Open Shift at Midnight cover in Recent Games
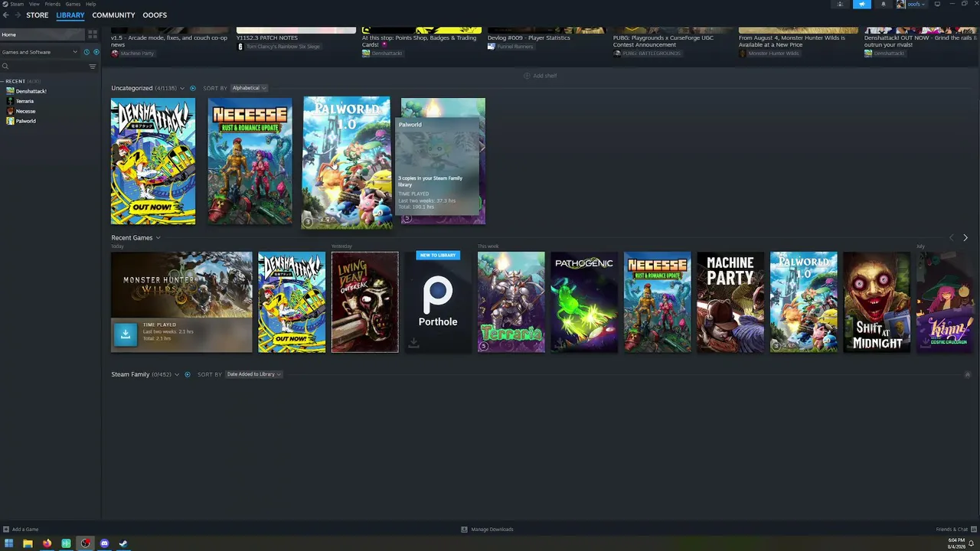The height and width of the screenshot is (551, 980). [877, 302]
